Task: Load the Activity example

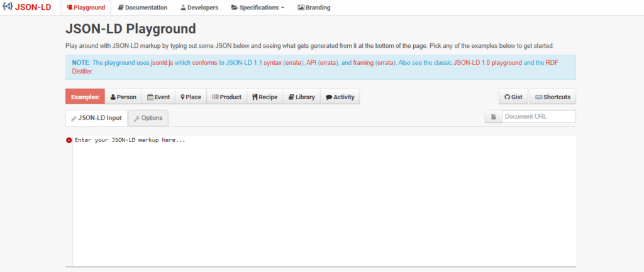Action: [340, 97]
